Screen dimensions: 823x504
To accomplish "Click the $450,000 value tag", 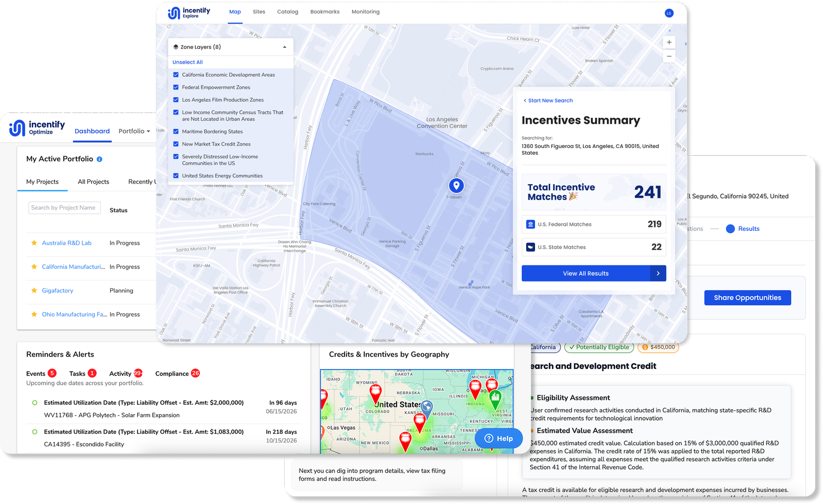I will [x=658, y=347].
